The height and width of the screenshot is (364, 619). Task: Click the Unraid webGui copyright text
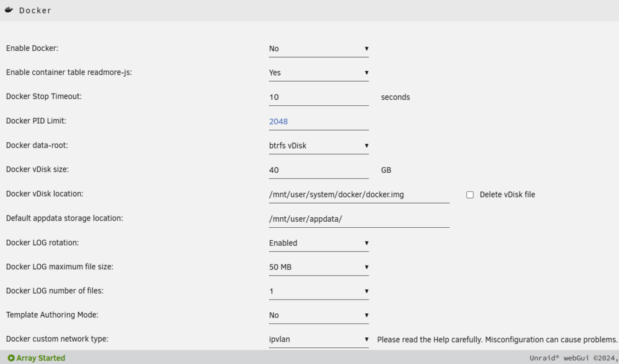(x=574, y=358)
